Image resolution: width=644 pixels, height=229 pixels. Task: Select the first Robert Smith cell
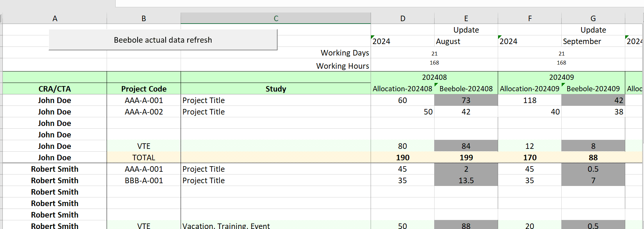click(55, 169)
